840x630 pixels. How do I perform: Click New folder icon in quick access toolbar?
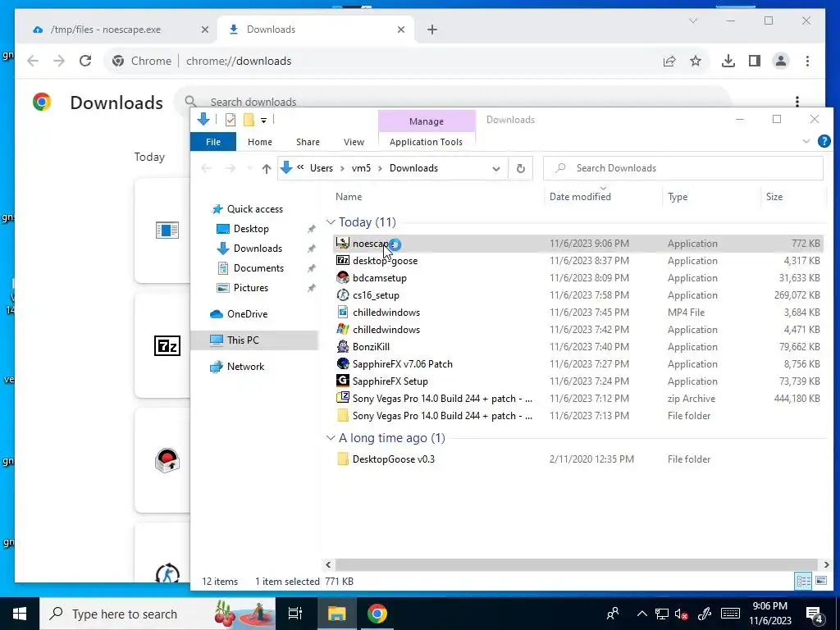click(x=249, y=120)
